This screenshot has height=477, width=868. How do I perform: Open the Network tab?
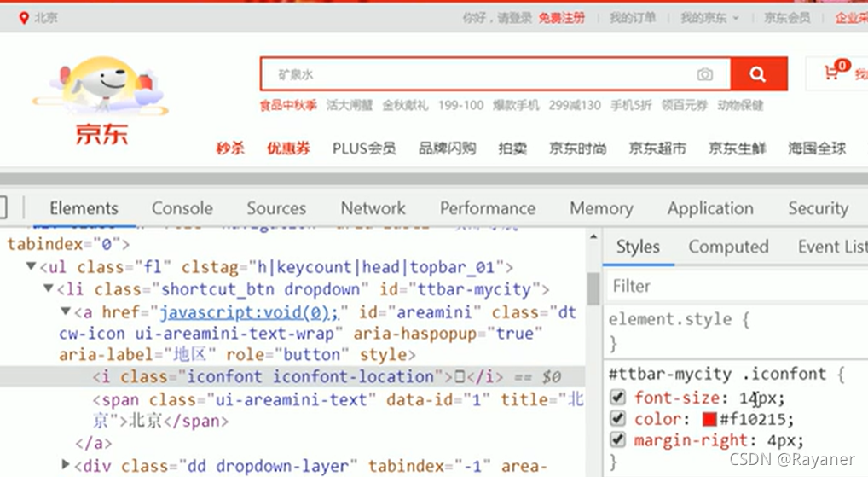coord(373,208)
